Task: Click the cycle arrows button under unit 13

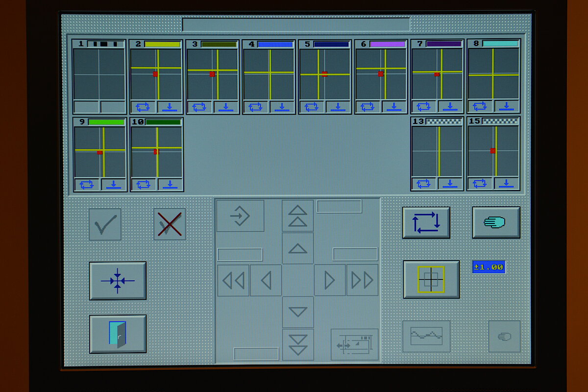Action: click(424, 184)
